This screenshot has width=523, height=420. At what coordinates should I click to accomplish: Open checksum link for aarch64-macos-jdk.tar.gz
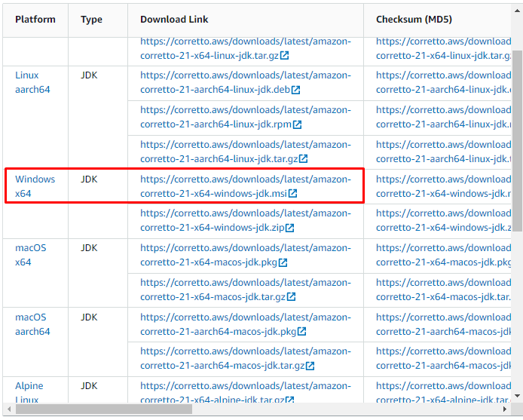443,359
